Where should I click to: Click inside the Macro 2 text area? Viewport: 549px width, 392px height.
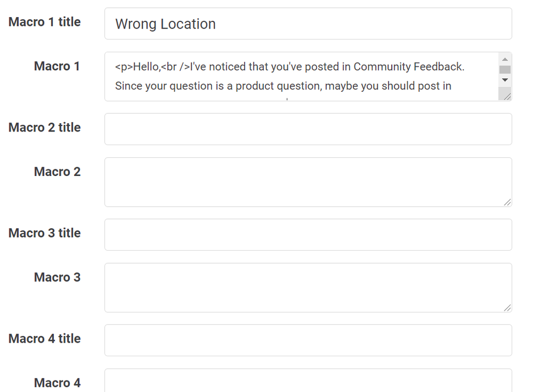(308, 182)
